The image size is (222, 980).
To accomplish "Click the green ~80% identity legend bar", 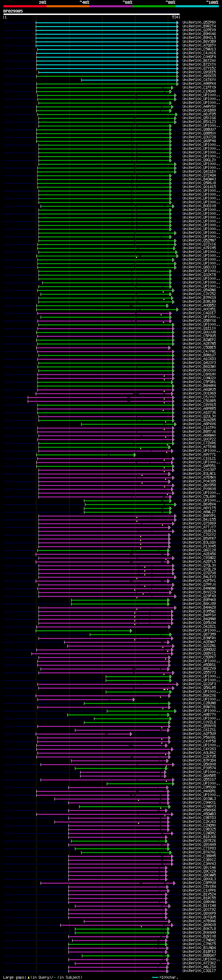I will [x=154, y=6].
